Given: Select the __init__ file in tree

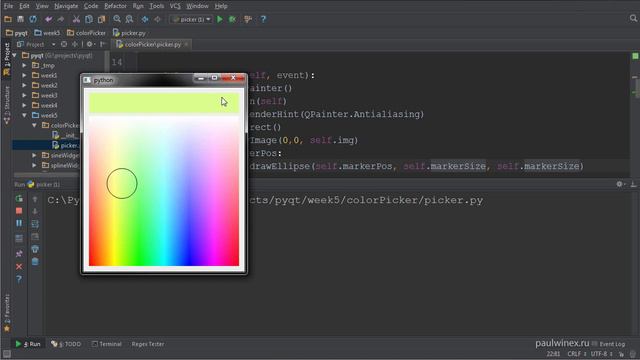Looking at the screenshot, I should [65, 136].
